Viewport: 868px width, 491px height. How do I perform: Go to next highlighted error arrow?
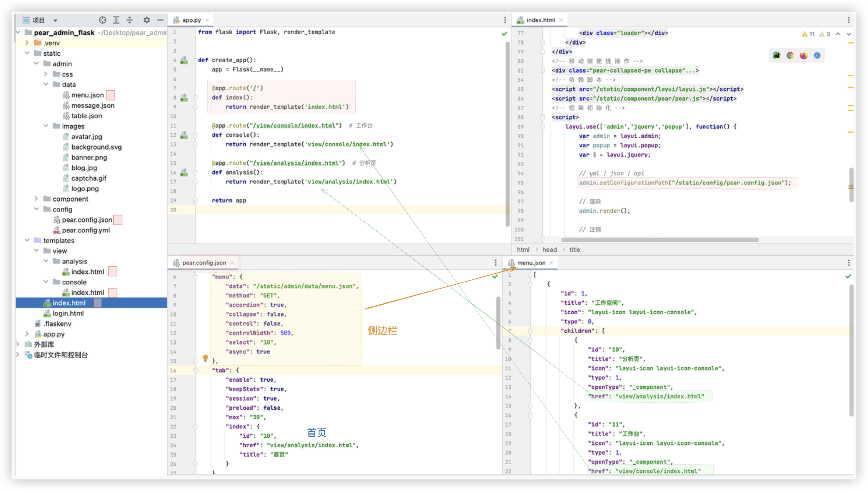click(x=849, y=34)
